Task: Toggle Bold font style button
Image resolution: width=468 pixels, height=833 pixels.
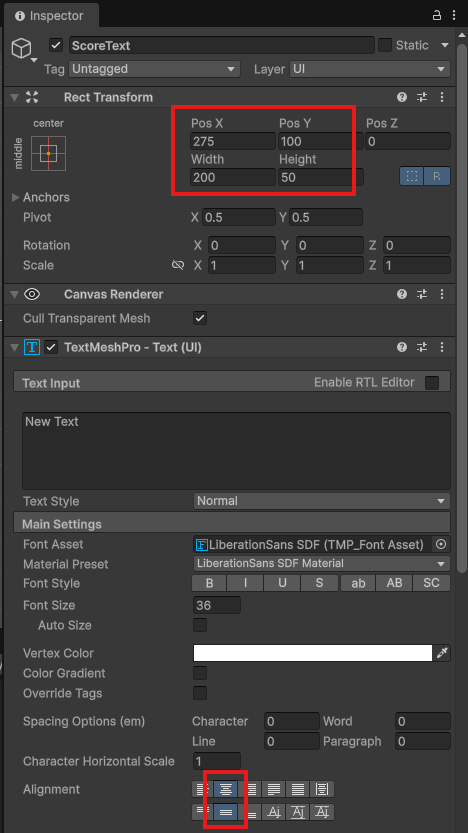Action: [x=209, y=583]
